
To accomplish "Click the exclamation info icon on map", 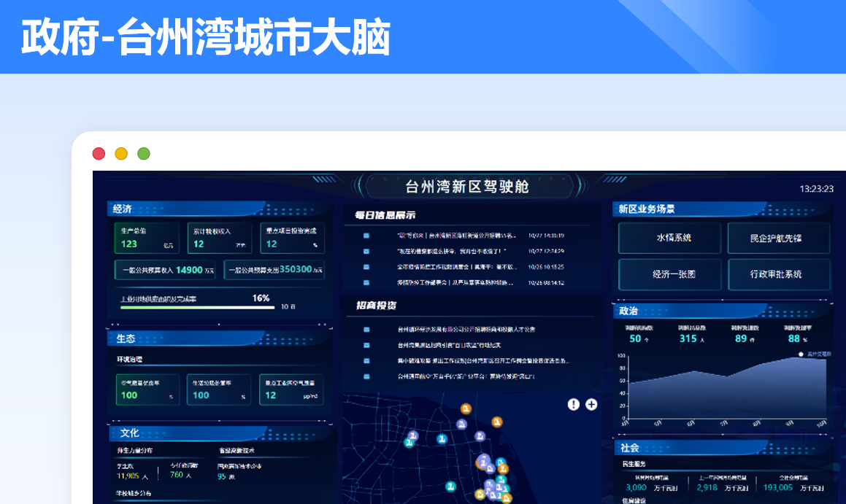I will (574, 404).
